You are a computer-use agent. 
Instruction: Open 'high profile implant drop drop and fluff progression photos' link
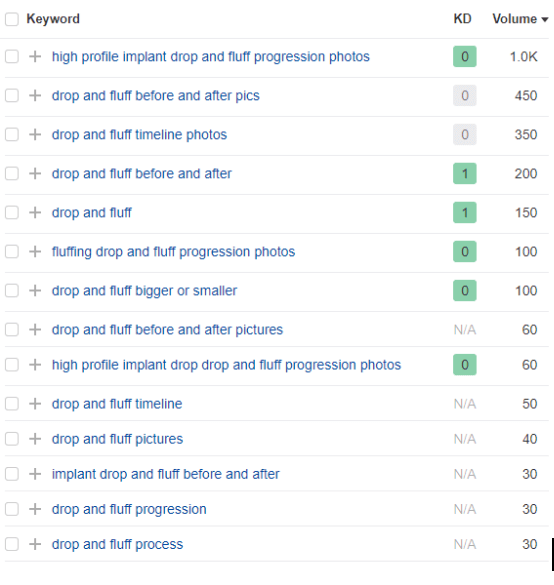[226, 365]
